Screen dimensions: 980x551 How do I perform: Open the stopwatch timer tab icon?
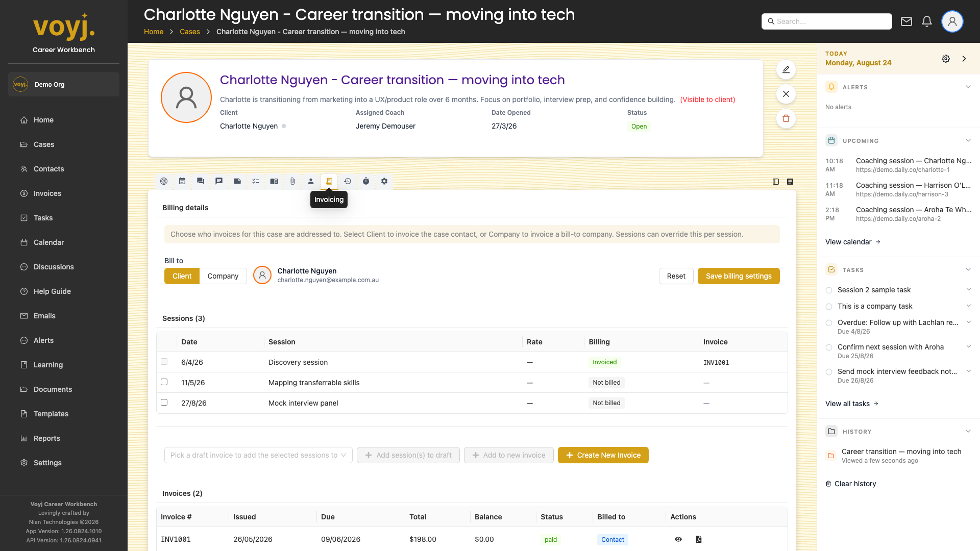(366, 181)
